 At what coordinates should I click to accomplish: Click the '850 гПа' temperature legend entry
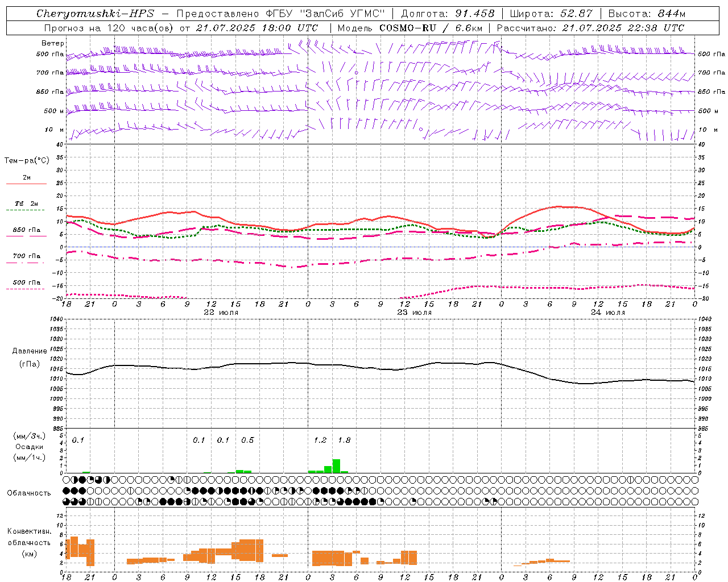[x=27, y=230]
